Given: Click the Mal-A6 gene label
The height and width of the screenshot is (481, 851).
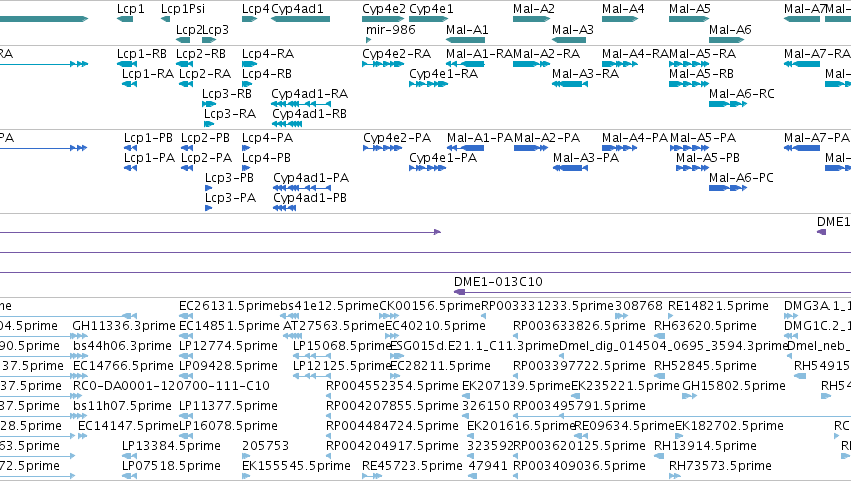Looking at the screenshot, I should [730, 30].
